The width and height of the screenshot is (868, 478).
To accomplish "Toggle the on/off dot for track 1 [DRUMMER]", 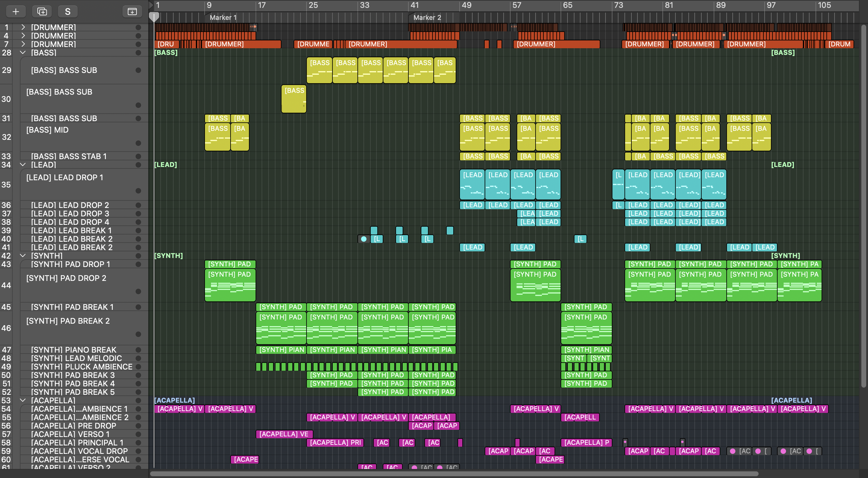I will (138, 27).
